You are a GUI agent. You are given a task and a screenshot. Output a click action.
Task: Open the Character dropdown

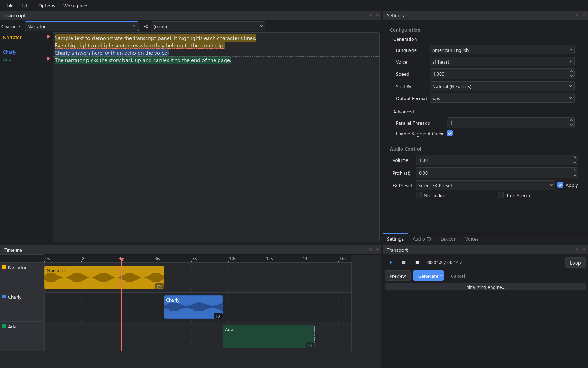[82, 26]
